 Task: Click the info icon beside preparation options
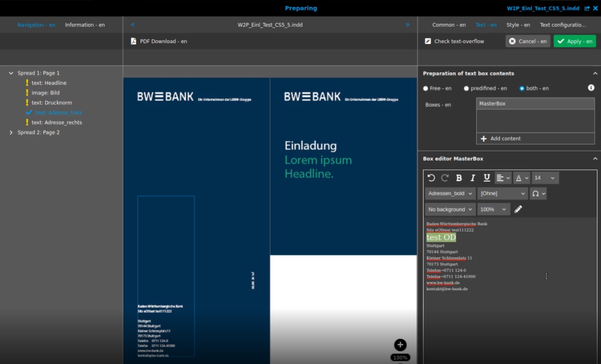(591, 88)
